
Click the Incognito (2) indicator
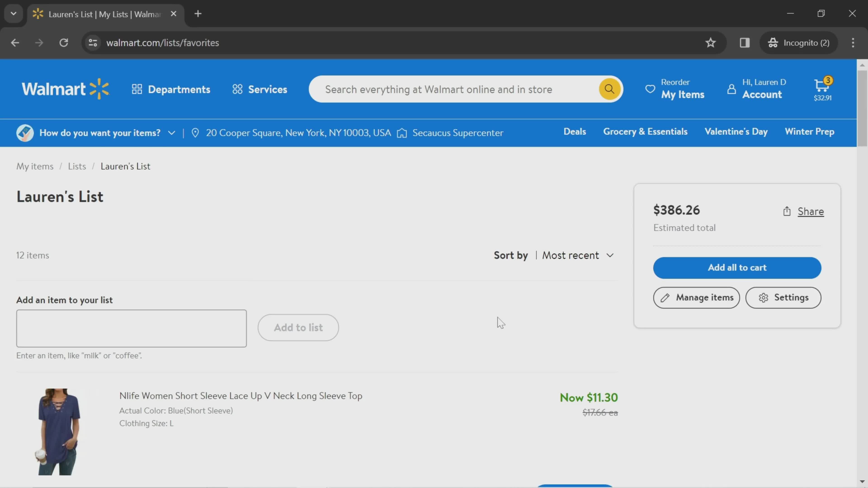pyautogui.click(x=799, y=43)
